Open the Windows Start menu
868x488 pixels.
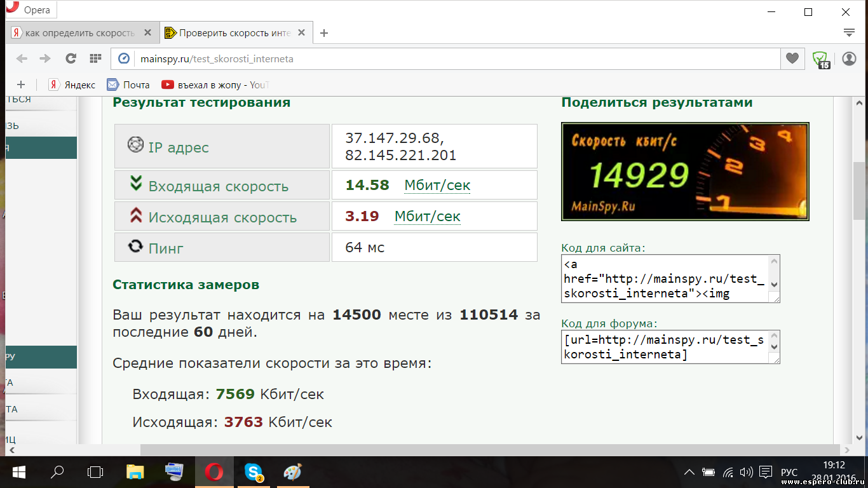(19, 472)
